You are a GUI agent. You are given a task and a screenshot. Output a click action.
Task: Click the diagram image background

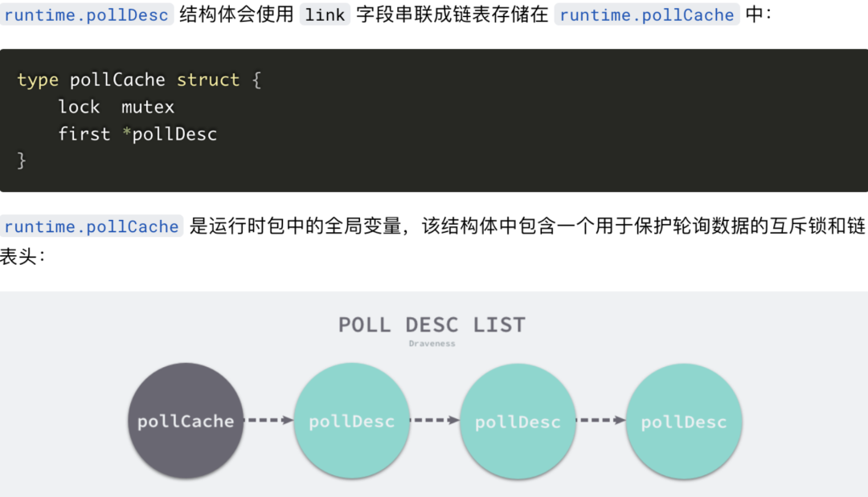tap(434, 394)
